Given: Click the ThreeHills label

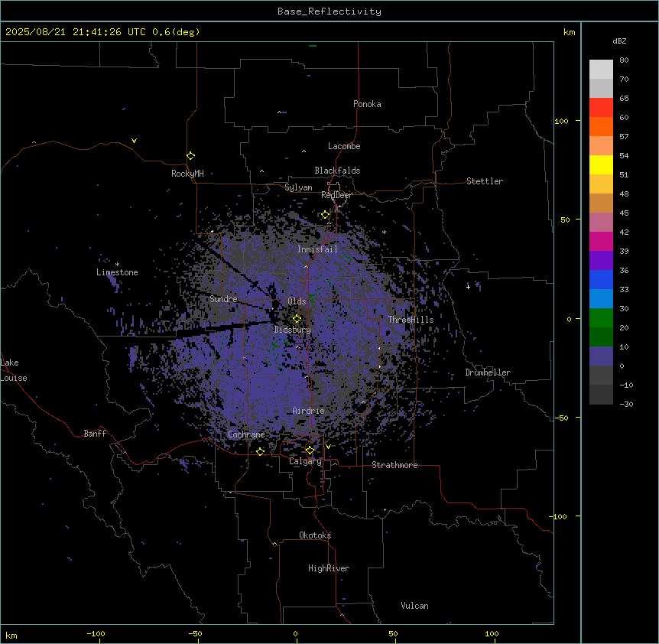Looking at the screenshot, I should coord(411,320).
